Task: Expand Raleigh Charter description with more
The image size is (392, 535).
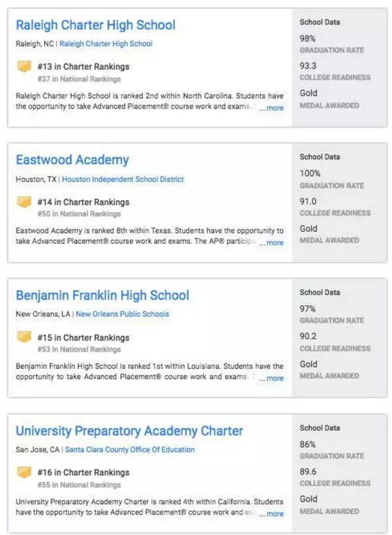Action: [275, 108]
